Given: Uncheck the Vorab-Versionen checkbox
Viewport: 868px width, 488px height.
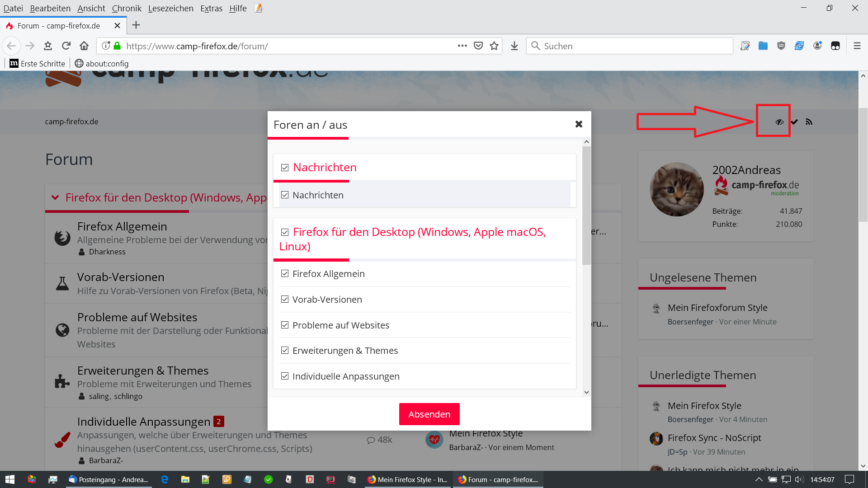Looking at the screenshot, I should coord(285,299).
